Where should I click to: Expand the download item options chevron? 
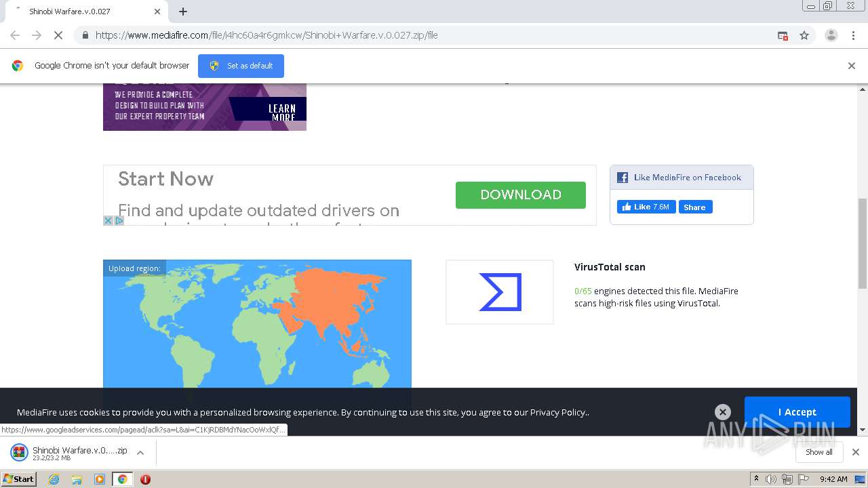pyautogui.click(x=140, y=453)
